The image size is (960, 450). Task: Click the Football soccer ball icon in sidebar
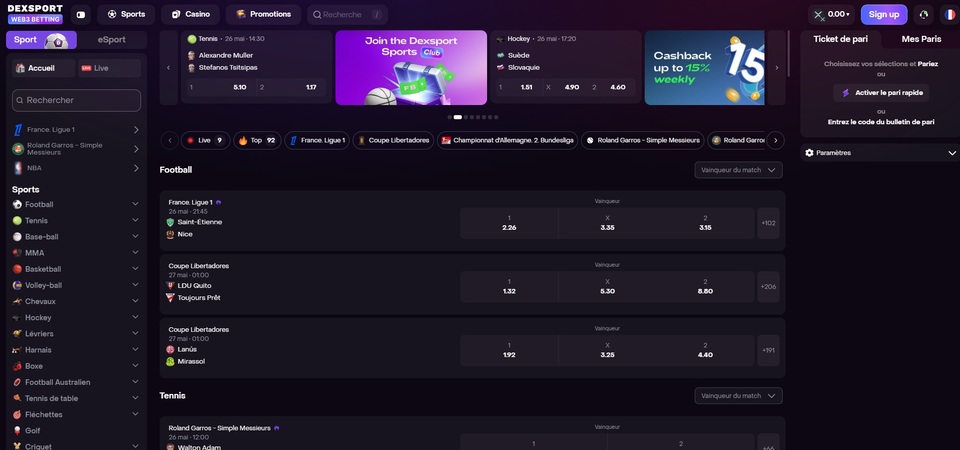point(17,204)
